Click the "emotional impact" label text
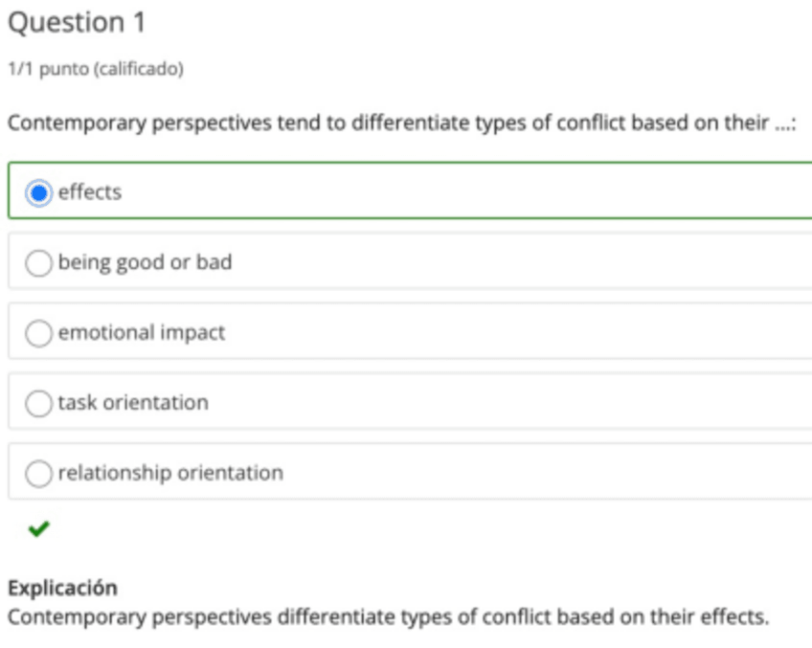This screenshot has width=812, height=648. [142, 333]
